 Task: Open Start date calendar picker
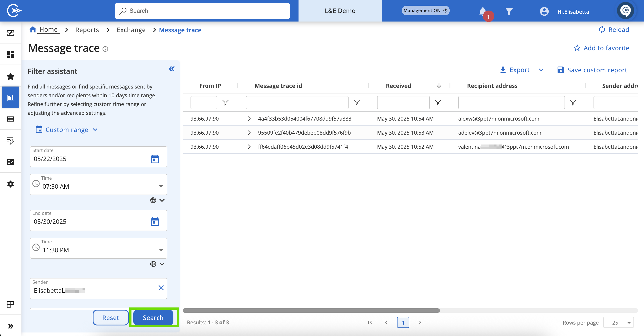[155, 159]
